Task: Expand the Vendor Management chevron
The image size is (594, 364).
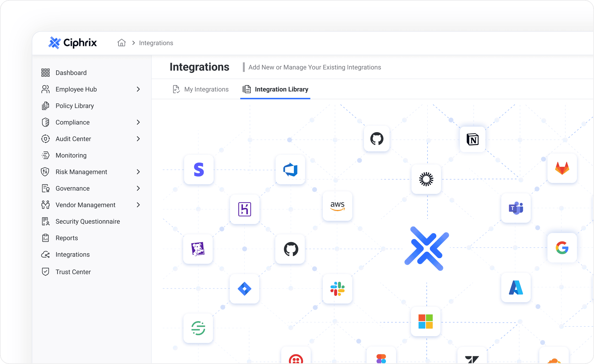Action: (138, 205)
